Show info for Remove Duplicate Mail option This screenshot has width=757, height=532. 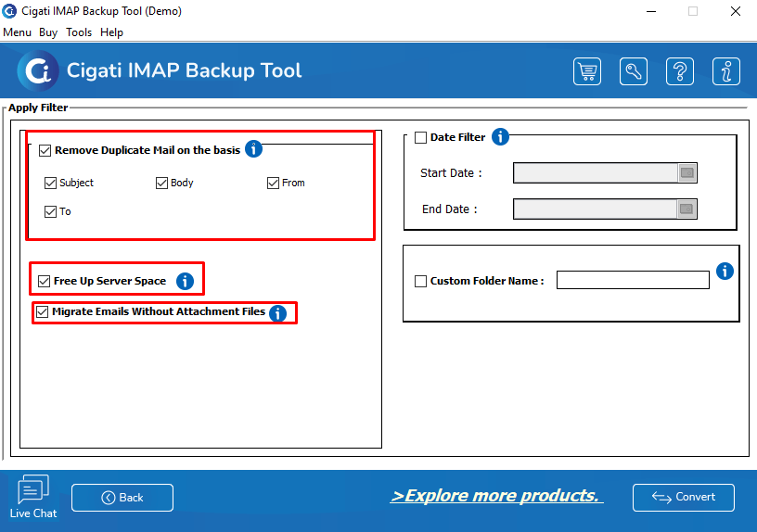coord(253,149)
